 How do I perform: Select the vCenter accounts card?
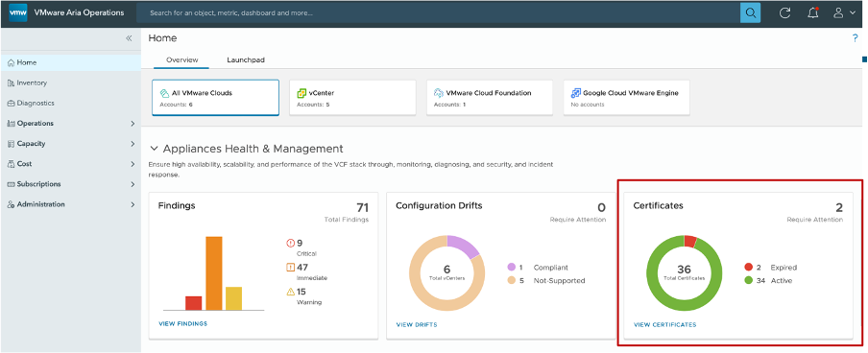coord(352,98)
